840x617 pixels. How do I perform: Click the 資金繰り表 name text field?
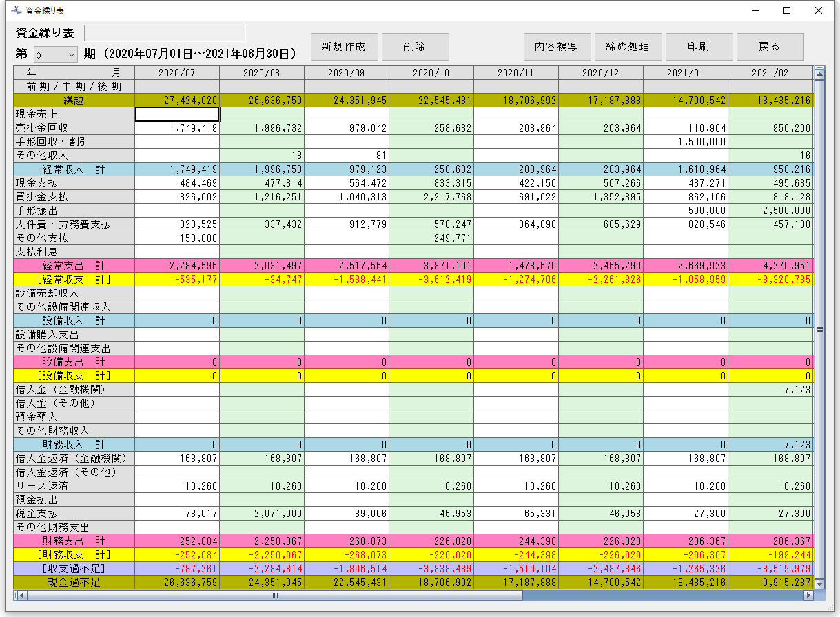coord(165,33)
